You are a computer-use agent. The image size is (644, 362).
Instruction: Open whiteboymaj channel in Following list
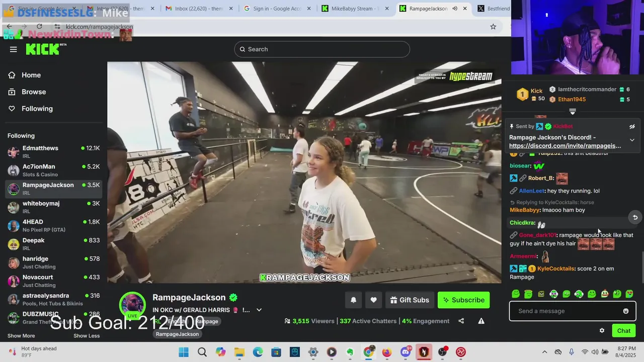coord(53,207)
